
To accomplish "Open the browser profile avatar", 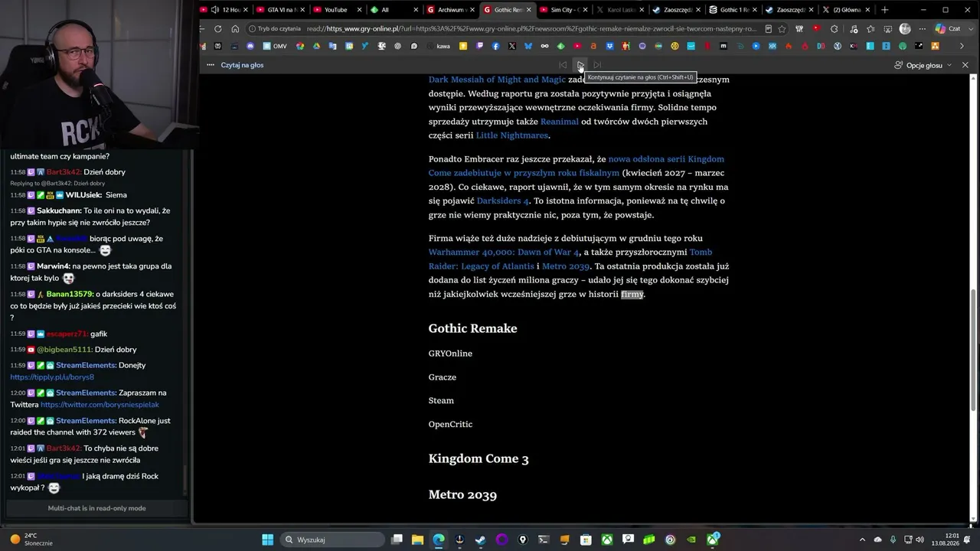I will pos(905,29).
